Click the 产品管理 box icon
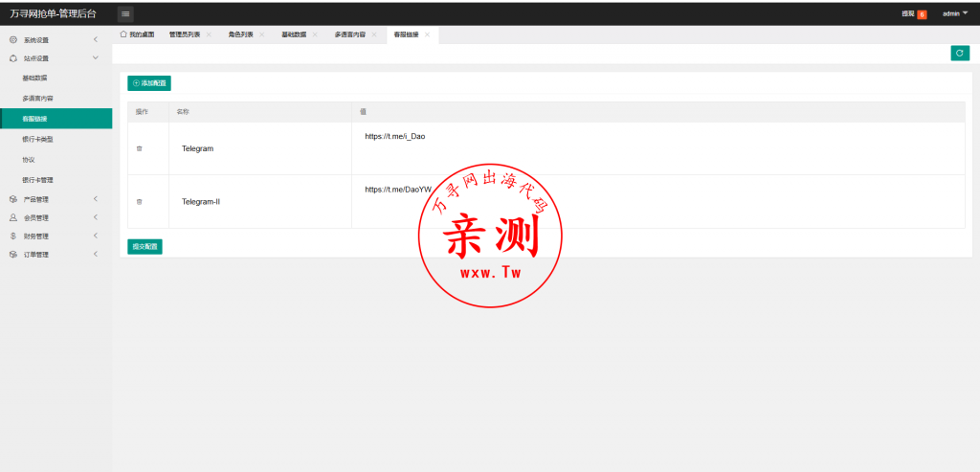980x472 pixels. (x=13, y=199)
